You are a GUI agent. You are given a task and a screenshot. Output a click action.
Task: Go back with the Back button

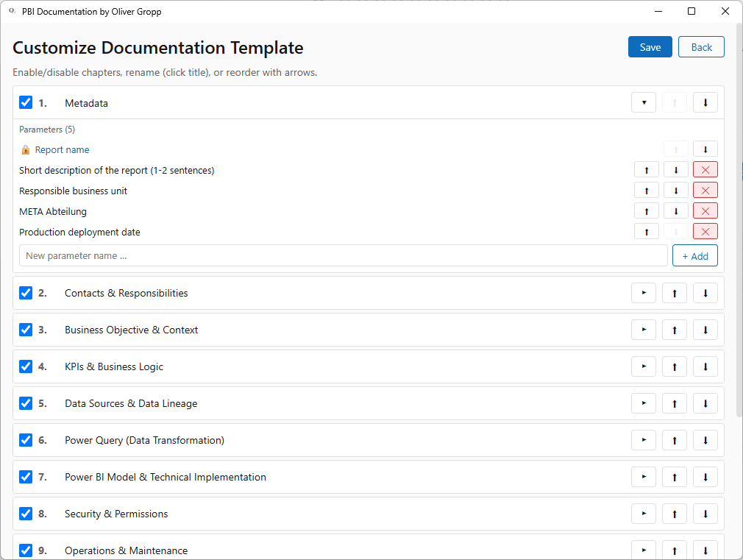701,47
